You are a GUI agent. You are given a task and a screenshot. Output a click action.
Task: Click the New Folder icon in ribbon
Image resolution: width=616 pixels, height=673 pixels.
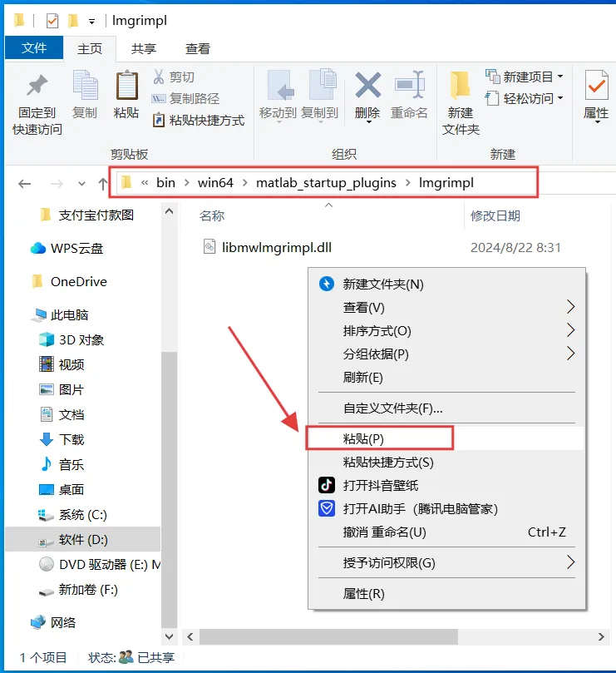point(460,86)
